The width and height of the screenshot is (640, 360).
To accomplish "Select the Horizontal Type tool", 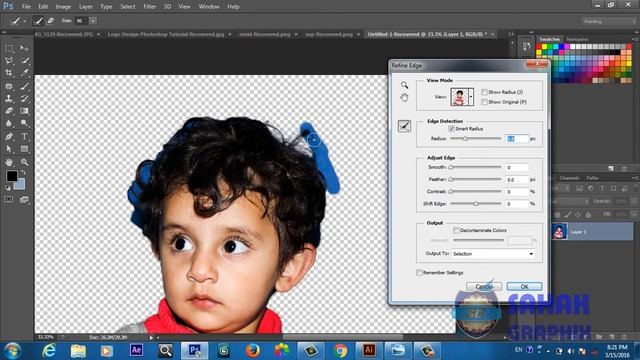I will point(24,136).
